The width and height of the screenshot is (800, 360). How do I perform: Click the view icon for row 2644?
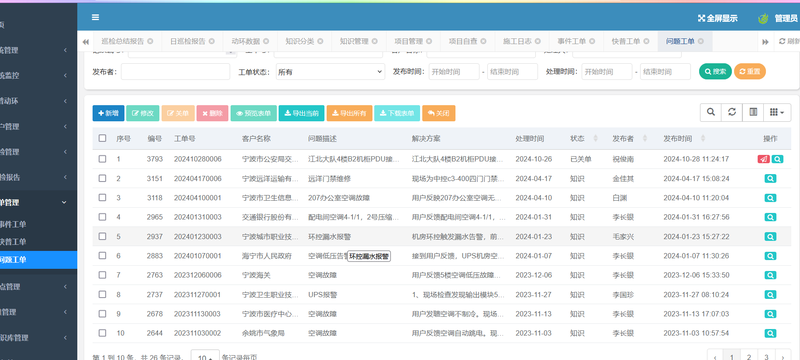pyautogui.click(x=770, y=333)
